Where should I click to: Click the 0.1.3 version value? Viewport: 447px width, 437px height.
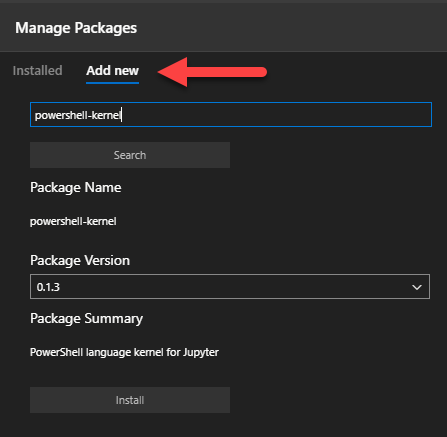[x=48, y=287]
